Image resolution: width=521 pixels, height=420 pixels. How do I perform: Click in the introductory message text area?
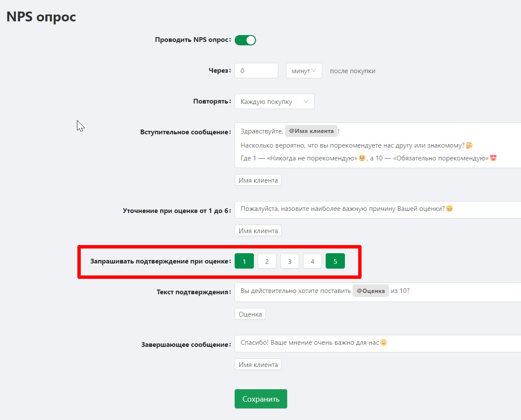pos(378,145)
